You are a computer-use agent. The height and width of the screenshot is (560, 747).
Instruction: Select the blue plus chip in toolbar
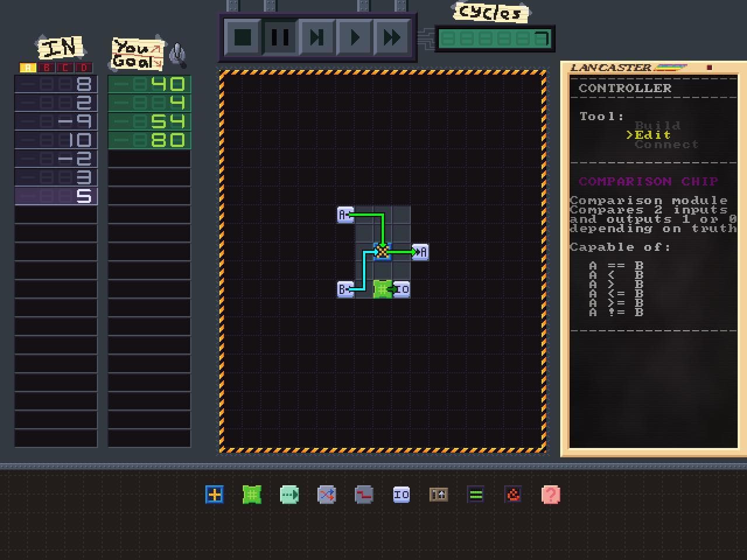pos(215,495)
